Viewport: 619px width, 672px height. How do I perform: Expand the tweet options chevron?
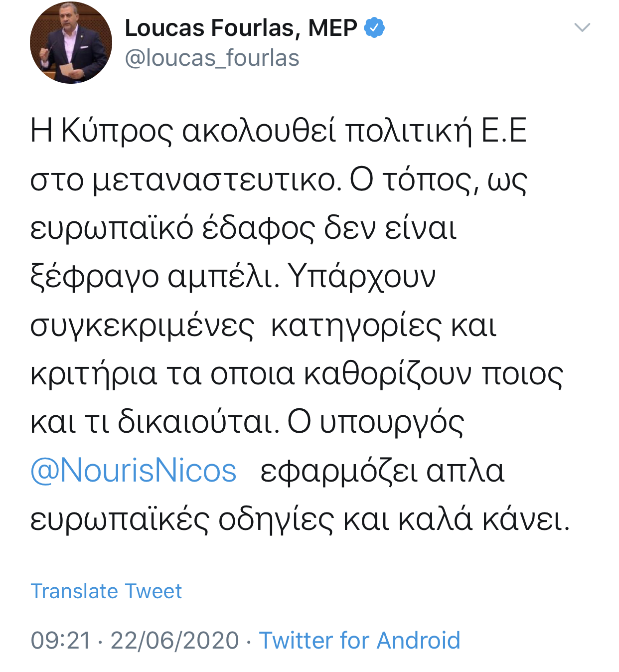(x=582, y=27)
